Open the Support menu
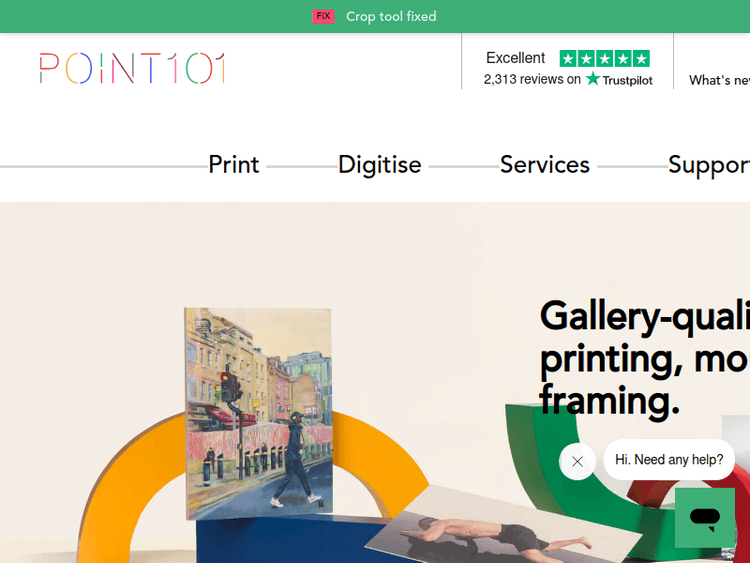 pos(709,166)
